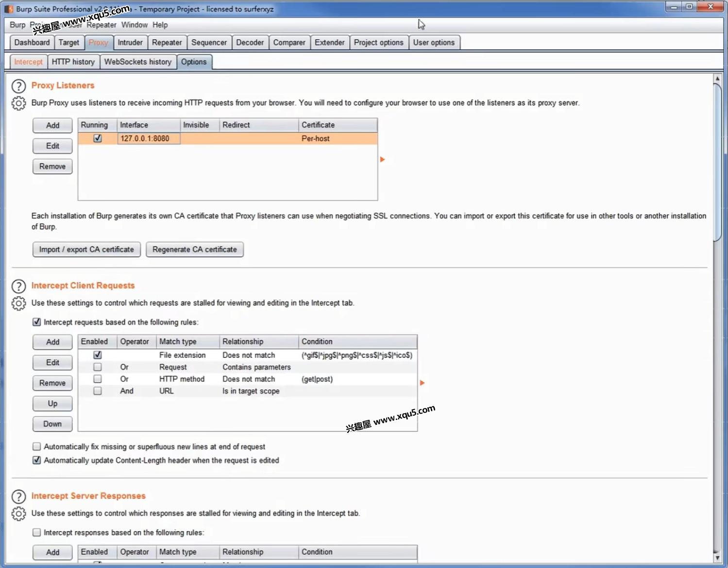Move client request rule Up

(52, 403)
